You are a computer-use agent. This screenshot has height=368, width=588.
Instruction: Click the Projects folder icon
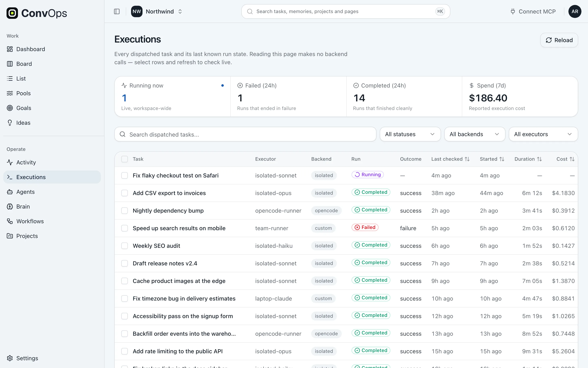(x=10, y=236)
